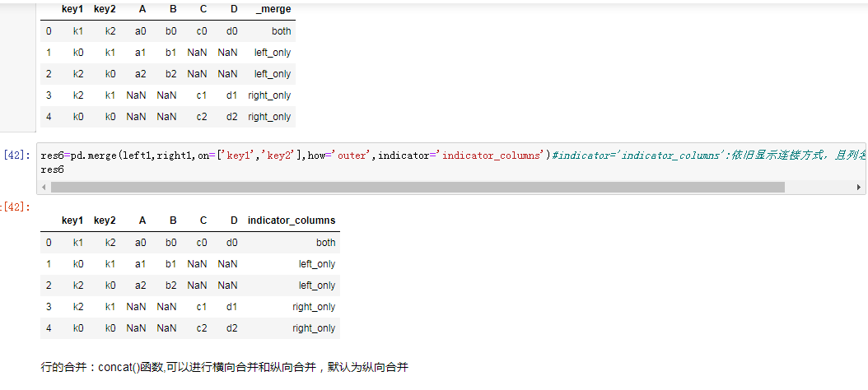Click 'right_only' in row 3 of _merge table

click(x=269, y=95)
